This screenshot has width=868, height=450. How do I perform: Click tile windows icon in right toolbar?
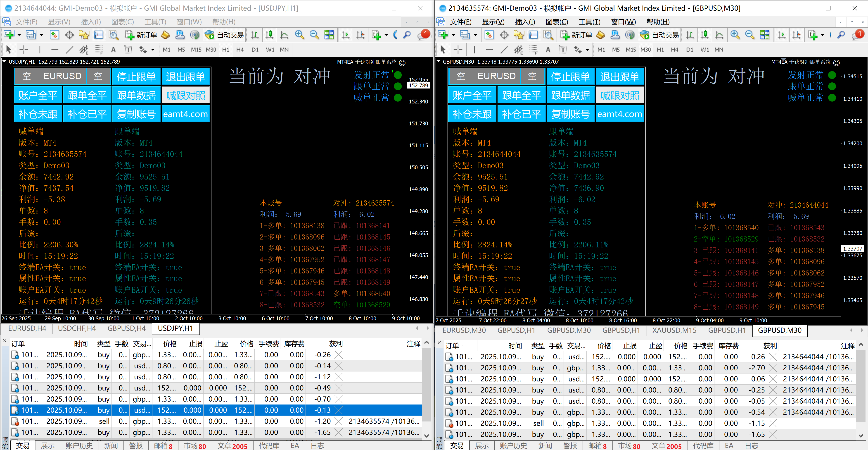click(x=765, y=35)
